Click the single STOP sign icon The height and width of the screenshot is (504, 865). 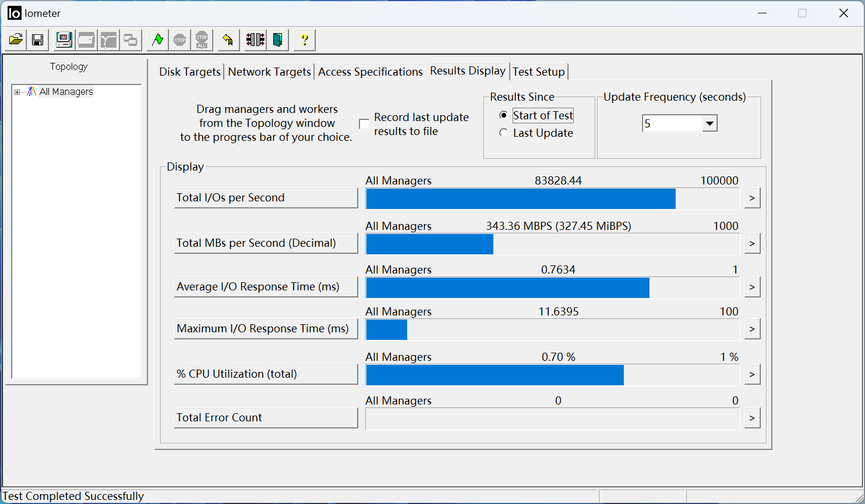pyautogui.click(x=179, y=40)
